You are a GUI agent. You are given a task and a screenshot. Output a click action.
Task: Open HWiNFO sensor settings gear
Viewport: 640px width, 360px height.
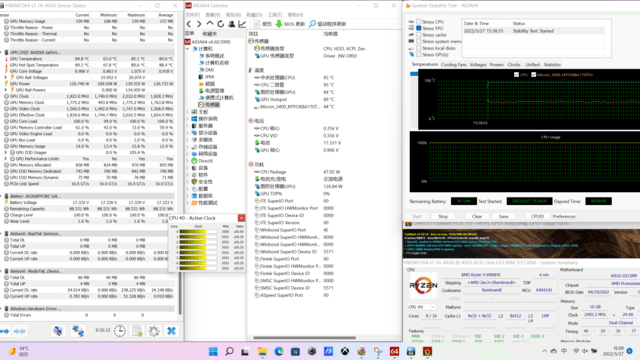point(154,331)
